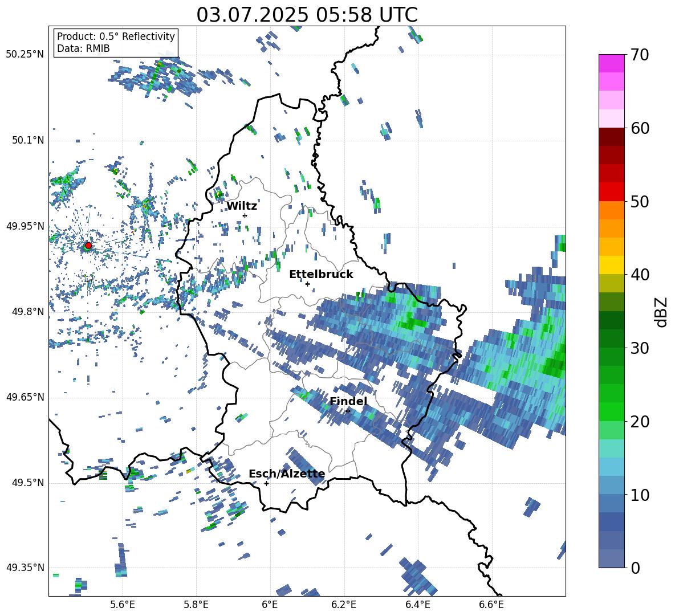Click the 49.5°N latitude label
This screenshot has height=616, width=675.
[x=27, y=483]
